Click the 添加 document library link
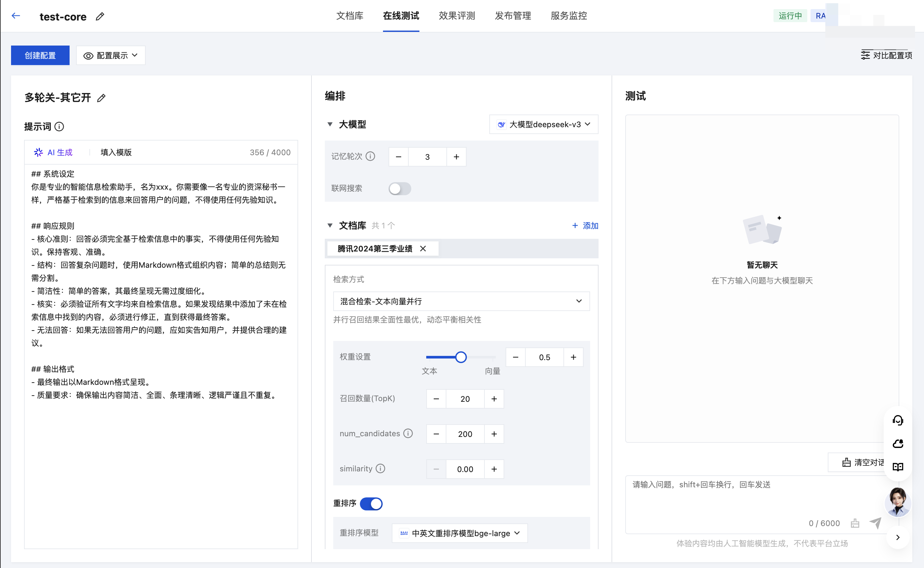The height and width of the screenshot is (568, 924). point(585,226)
